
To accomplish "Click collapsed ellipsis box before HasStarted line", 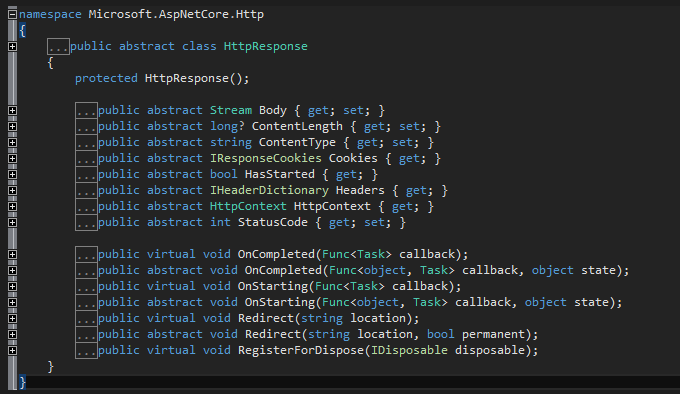I will (x=86, y=175).
